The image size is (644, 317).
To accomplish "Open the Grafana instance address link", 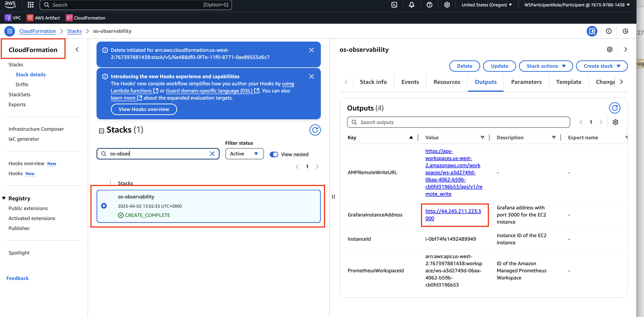I will (x=453, y=215).
